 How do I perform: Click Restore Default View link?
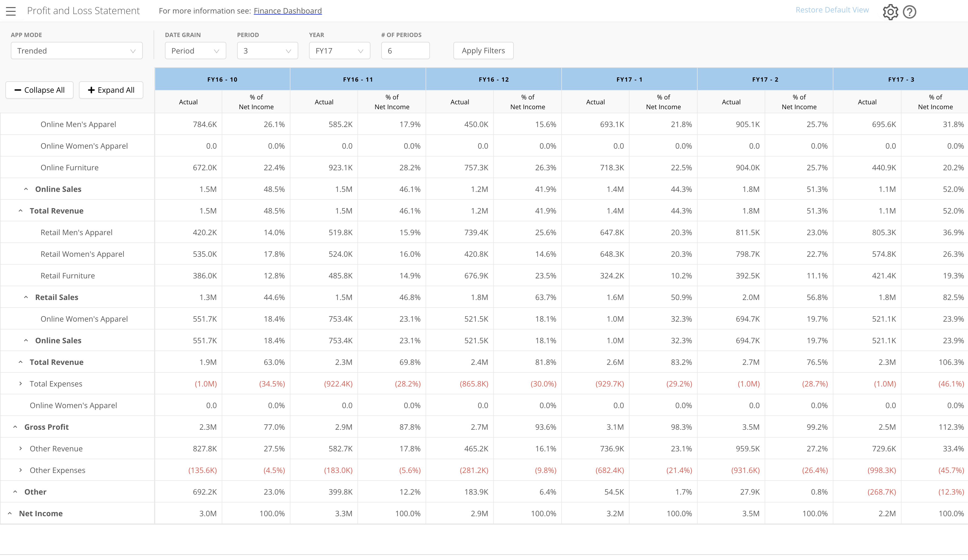[832, 10]
